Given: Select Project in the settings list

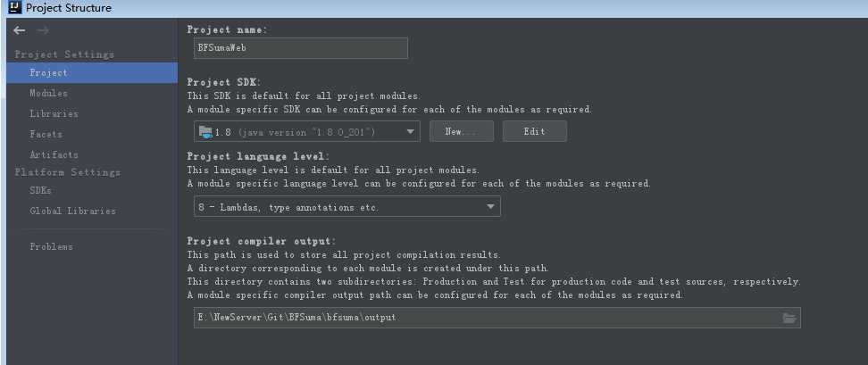Looking at the screenshot, I should tap(48, 73).
